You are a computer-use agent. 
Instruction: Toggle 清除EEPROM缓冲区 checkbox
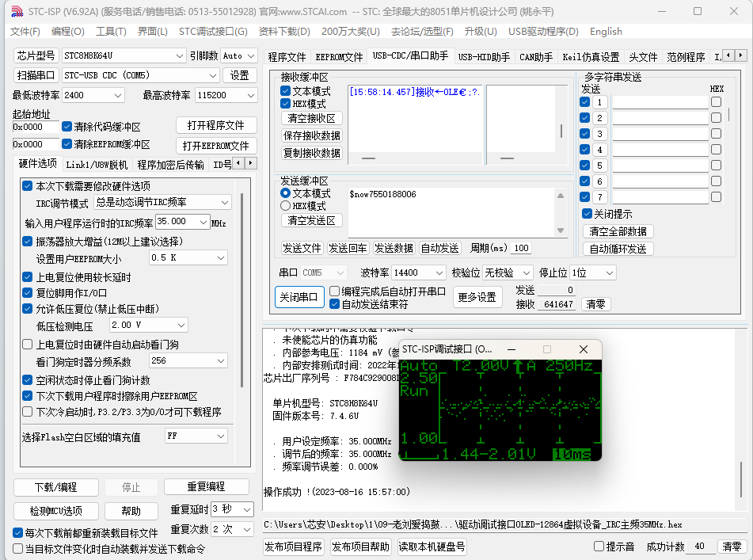pyautogui.click(x=67, y=144)
